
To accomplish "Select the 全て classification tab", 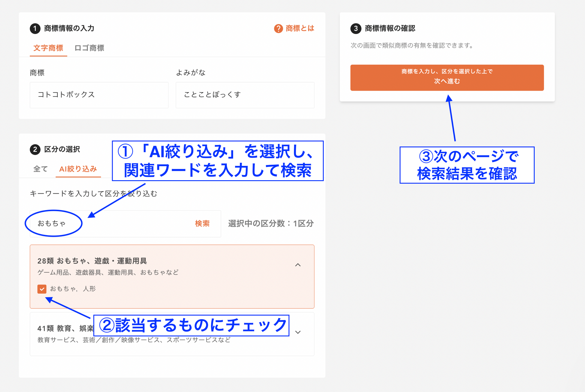I will (40, 169).
